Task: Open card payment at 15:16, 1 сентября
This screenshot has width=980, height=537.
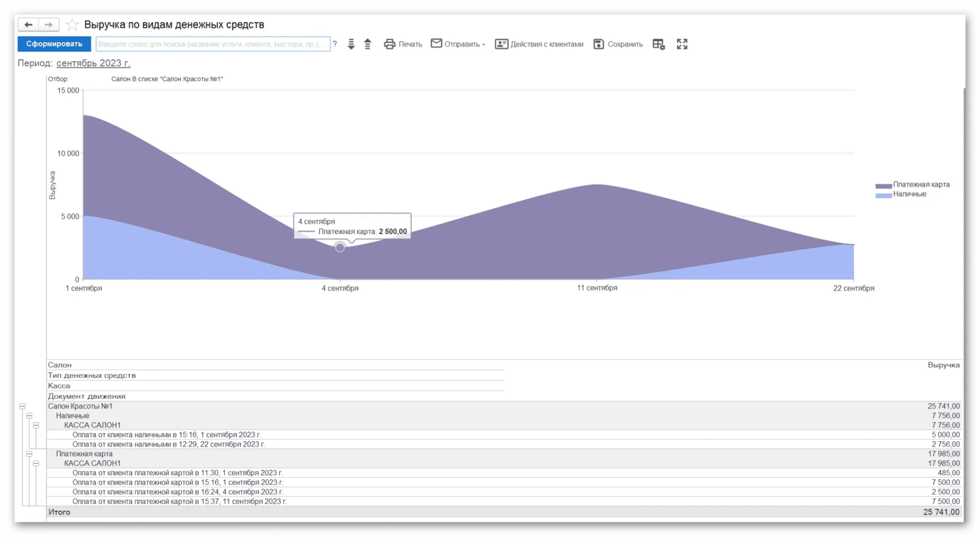Action: (504, 482)
